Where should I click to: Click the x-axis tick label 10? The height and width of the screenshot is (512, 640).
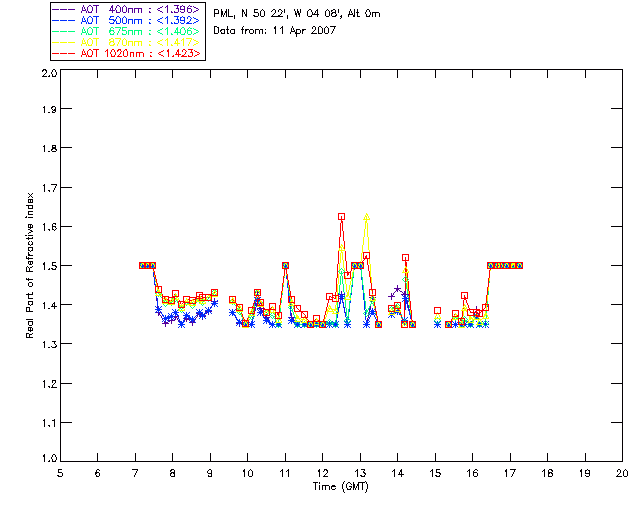point(247,473)
